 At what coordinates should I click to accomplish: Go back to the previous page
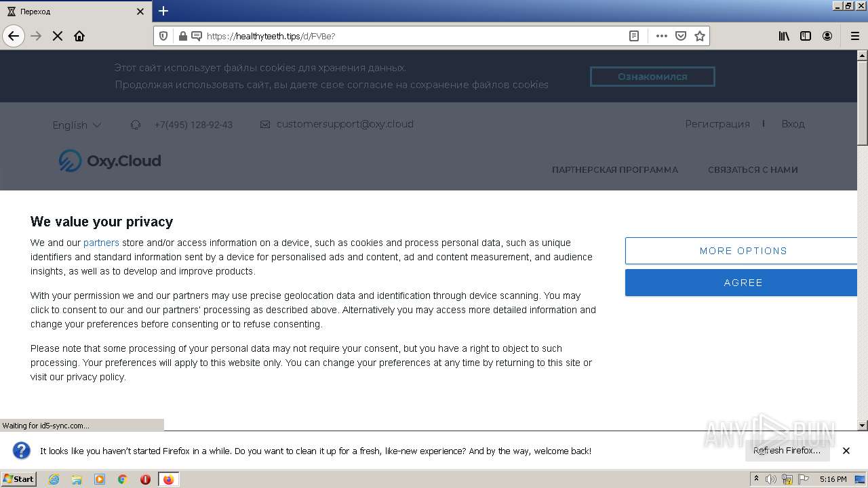pos(14,36)
